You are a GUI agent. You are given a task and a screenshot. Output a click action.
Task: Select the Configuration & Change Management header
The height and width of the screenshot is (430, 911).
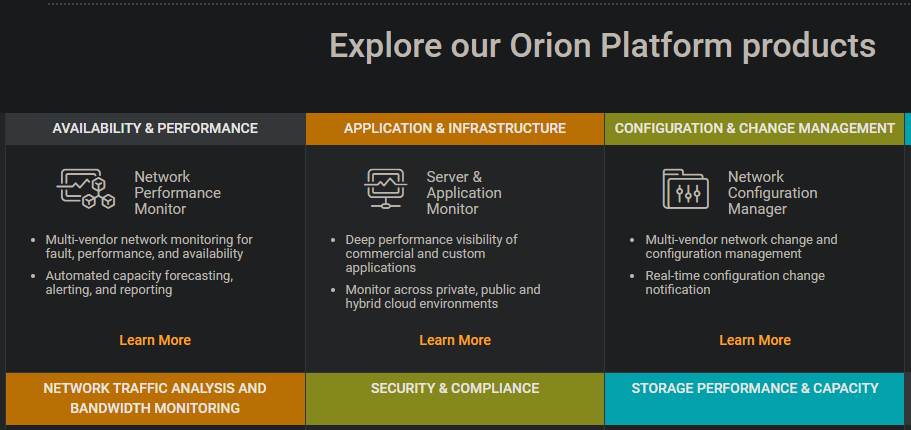pos(755,128)
